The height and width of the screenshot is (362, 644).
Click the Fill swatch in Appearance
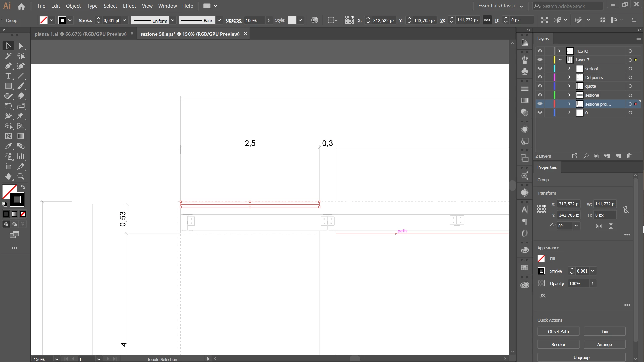(x=541, y=259)
